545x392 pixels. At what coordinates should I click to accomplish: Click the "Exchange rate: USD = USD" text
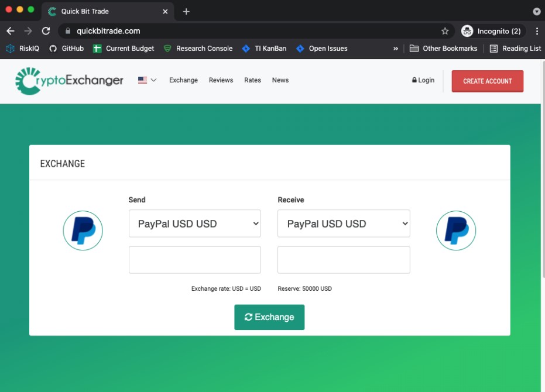click(x=226, y=289)
